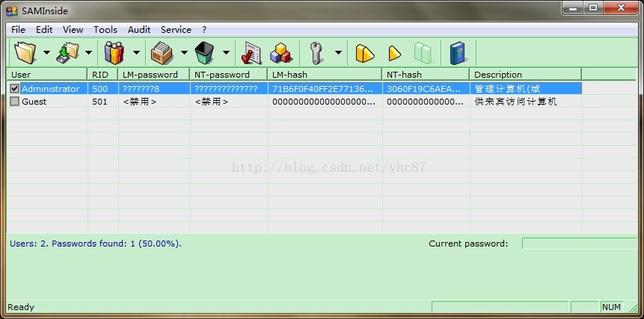
Task: Sort by NT-hash column header
Action: (426, 75)
